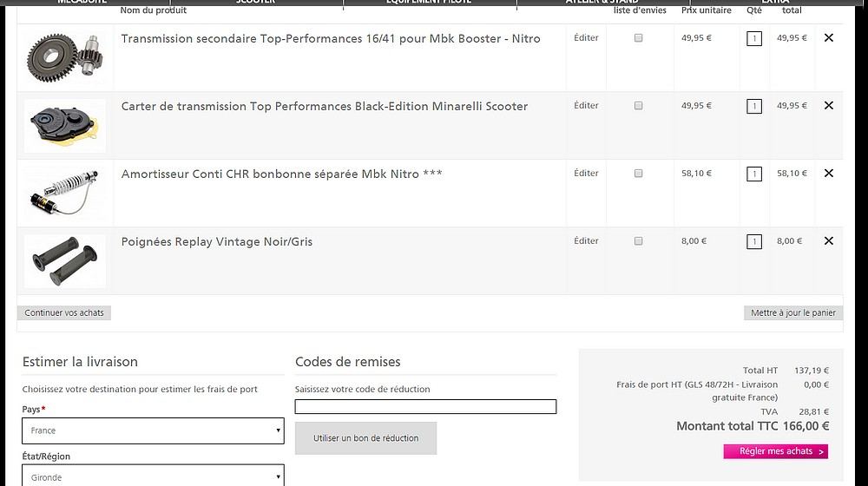Click the Total HT 137,19 € value
The image size is (868, 486).
point(812,371)
